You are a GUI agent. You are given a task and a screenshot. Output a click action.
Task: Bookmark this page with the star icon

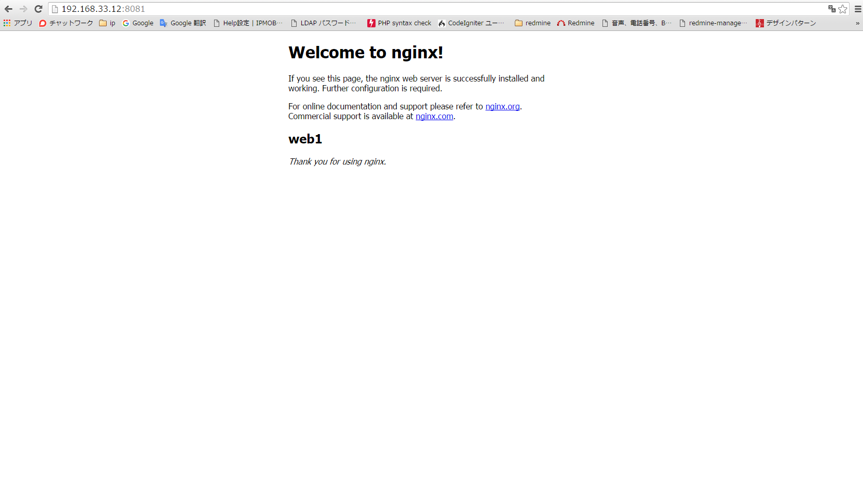843,9
